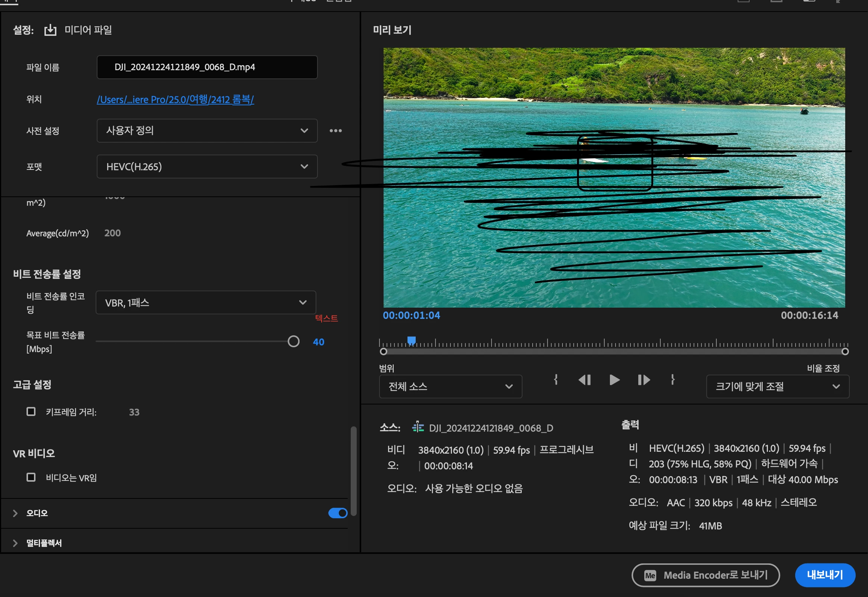Enable the 키프레임 거리 checkbox

(31, 411)
